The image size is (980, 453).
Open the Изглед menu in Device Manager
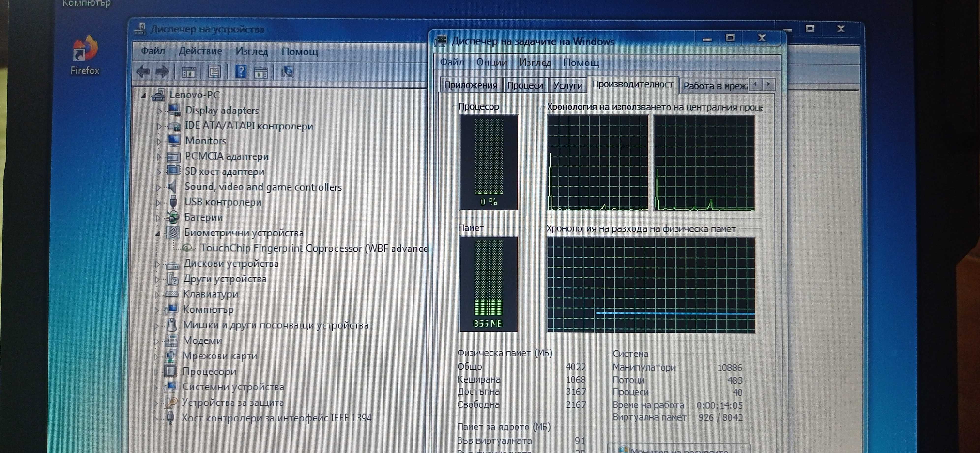click(251, 51)
